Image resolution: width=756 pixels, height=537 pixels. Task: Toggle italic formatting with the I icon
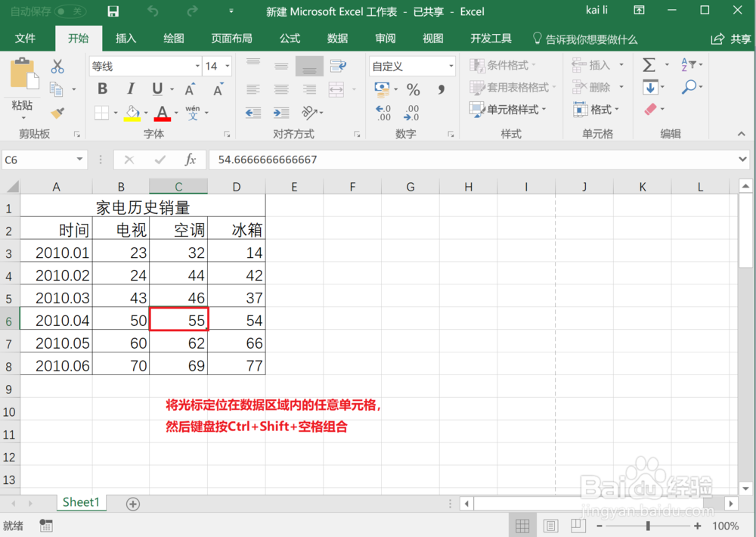coord(130,88)
